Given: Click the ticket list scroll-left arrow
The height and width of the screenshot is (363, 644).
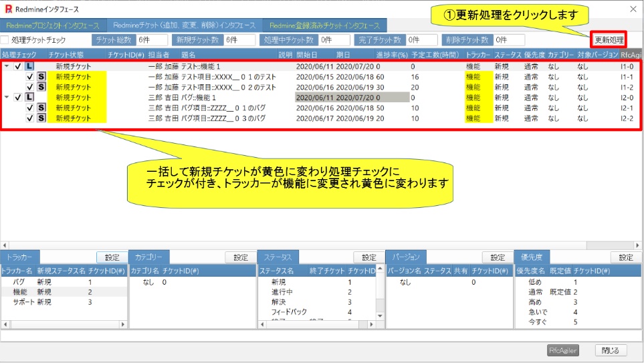Looking at the screenshot, I should (5, 245).
